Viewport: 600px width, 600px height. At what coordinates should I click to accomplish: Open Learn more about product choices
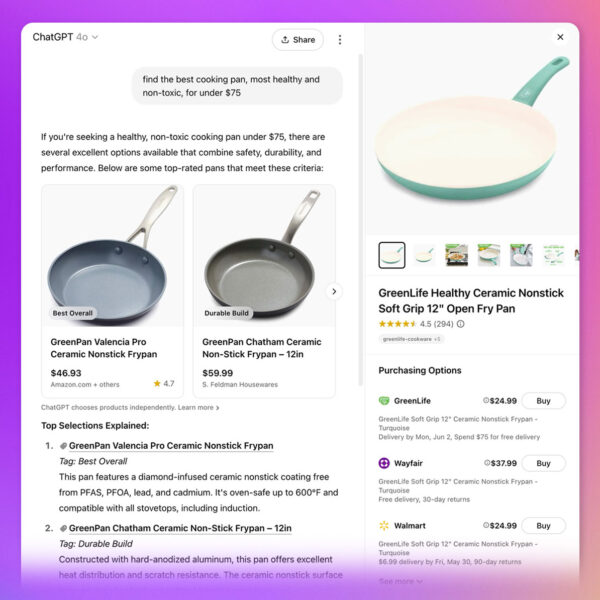click(x=198, y=408)
